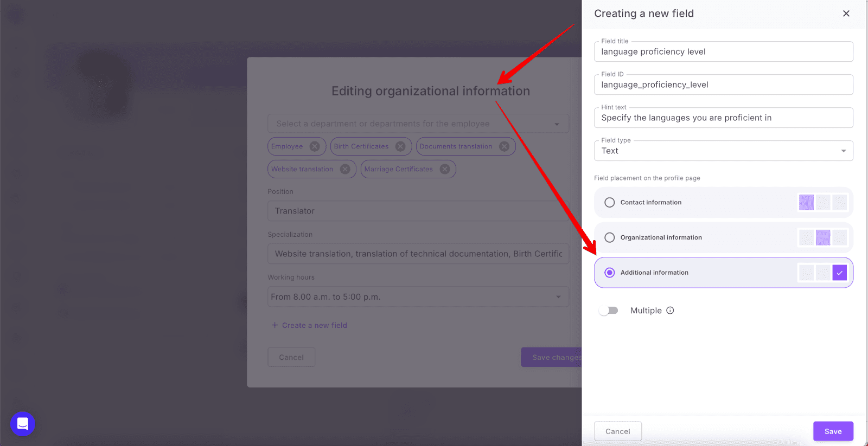This screenshot has width=868, height=446.
Task: Remove the Documents translation chip
Action: (504, 146)
